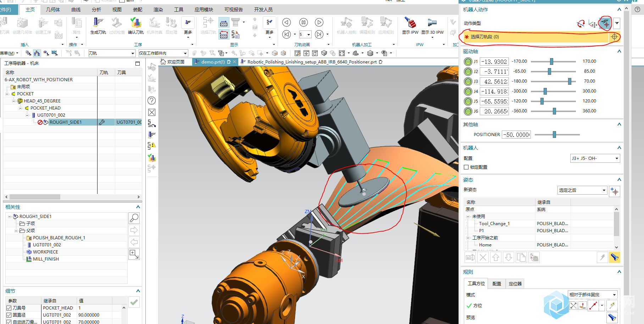This screenshot has height=324, width=644.
Task: Paste pose using the clipboard icon
Action: pos(534,258)
